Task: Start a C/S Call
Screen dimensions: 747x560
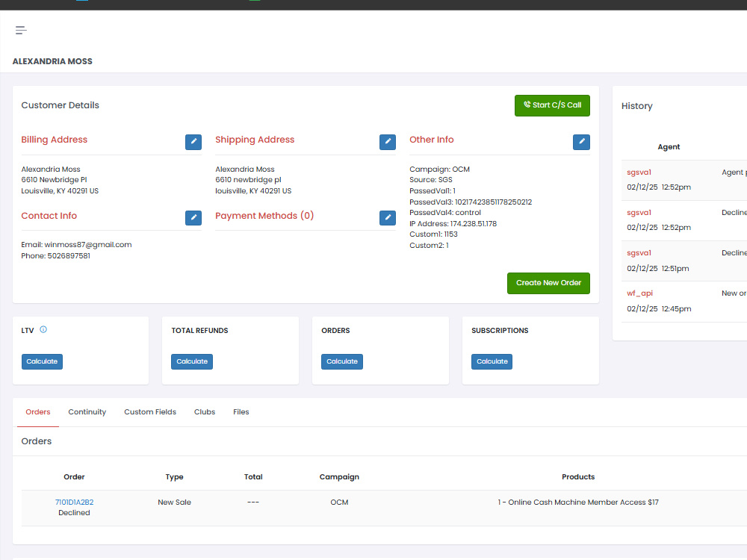Action: point(552,106)
